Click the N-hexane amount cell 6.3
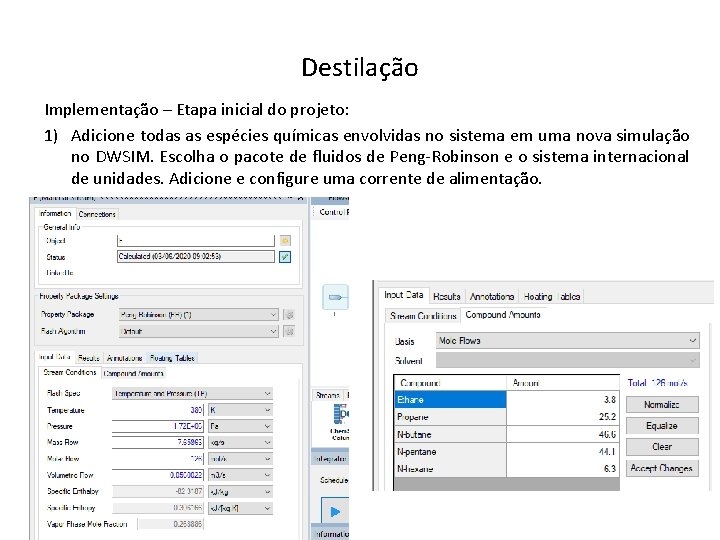 [563, 469]
